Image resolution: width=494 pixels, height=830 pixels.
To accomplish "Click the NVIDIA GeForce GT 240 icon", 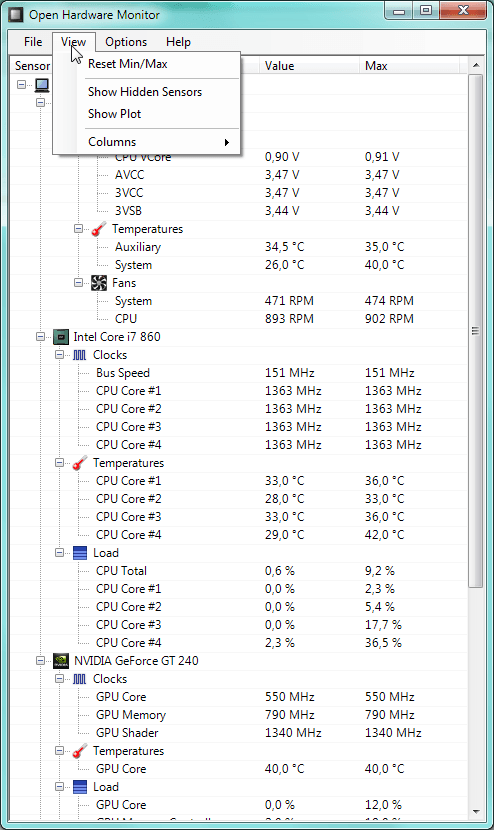I will (61, 661).
